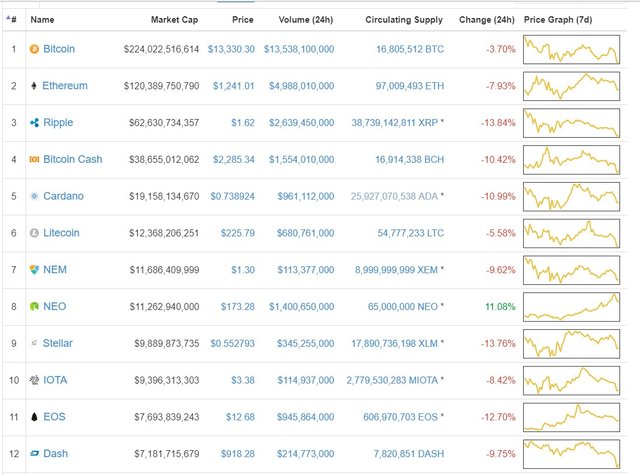
Task: Click Ripple change value -13.84%
Action: tap(498, 123)
